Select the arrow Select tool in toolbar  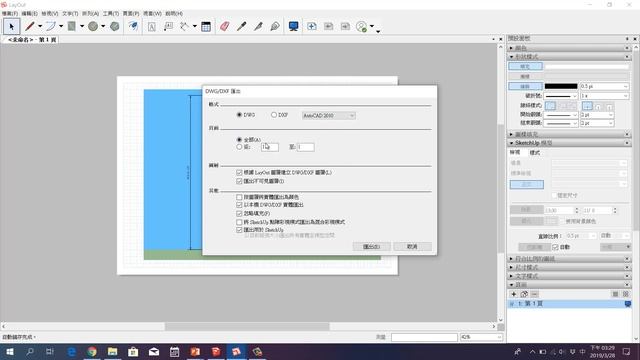click(x=11, y=27)
